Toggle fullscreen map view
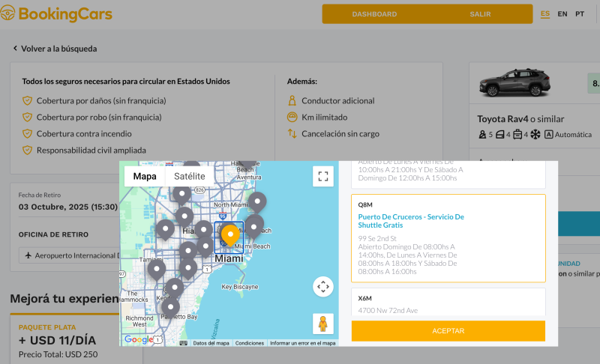The height and width of the screenshot is (364, 600). pos(323,177)
